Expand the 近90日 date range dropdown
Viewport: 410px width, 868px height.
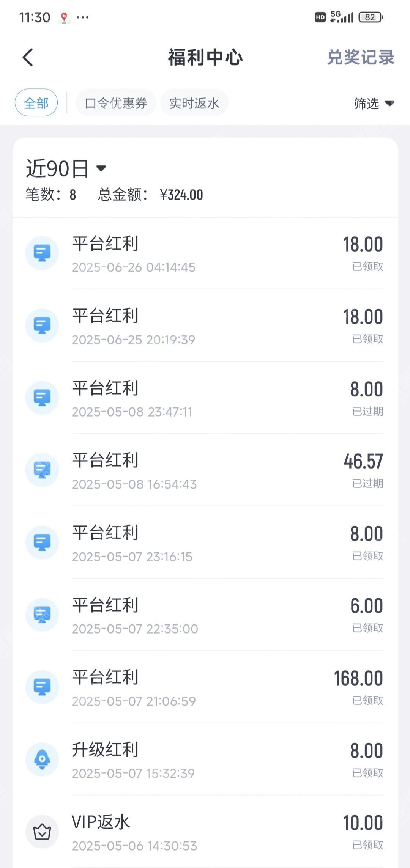click(x=66, y=168)
